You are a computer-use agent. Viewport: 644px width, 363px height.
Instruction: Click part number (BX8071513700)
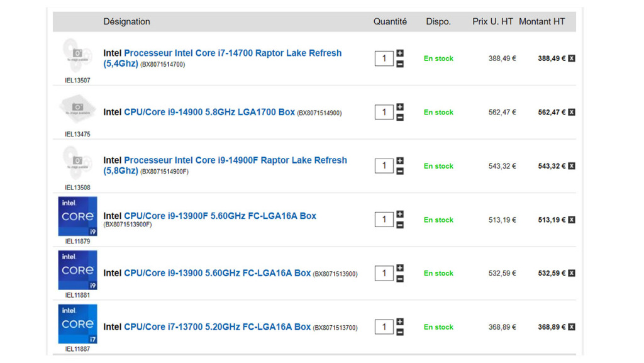[335, 328]
